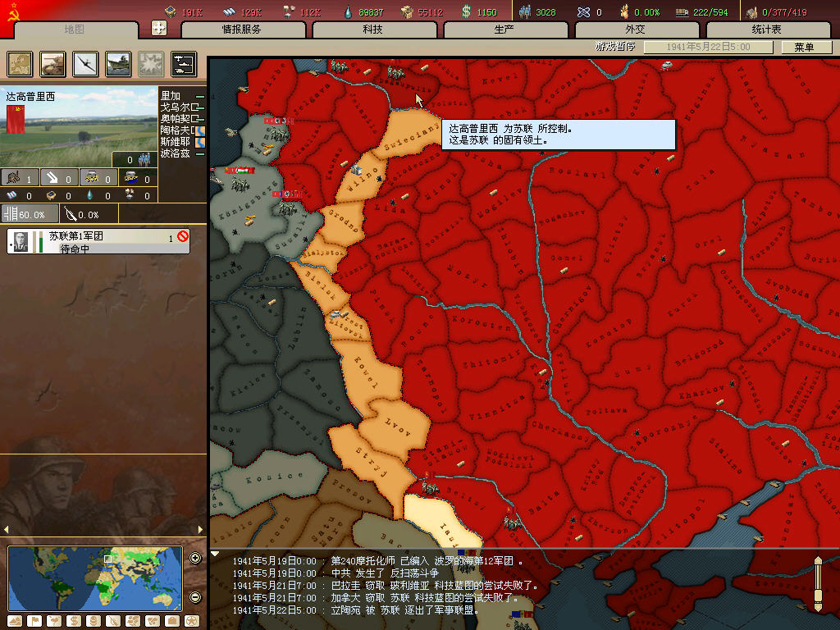Click the infrastructure 60.0% indicator

30,214
